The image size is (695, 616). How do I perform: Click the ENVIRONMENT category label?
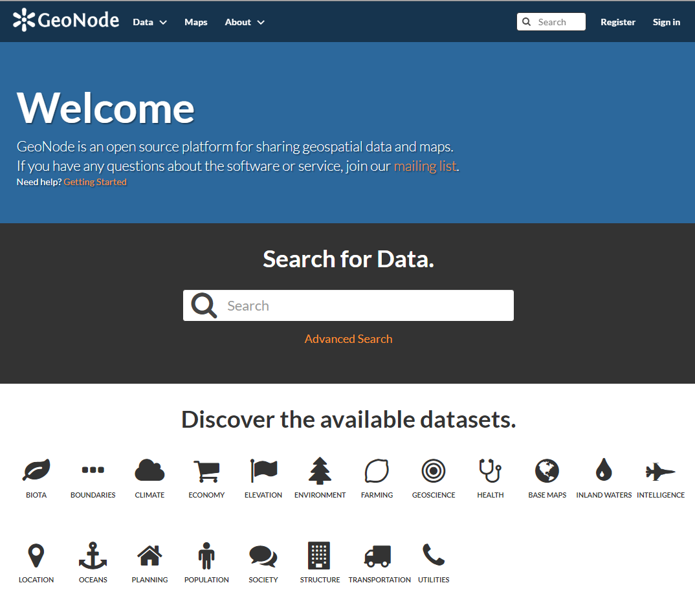click(x=320, y=495)
